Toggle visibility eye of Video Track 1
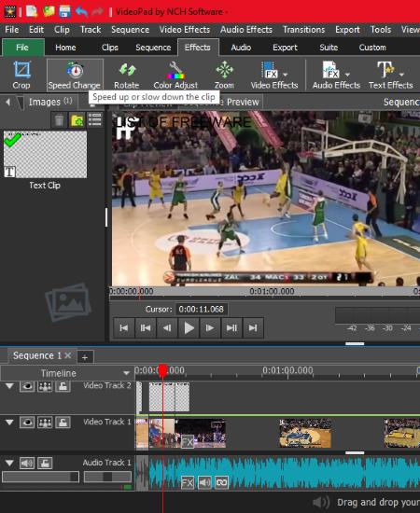This screenshot has height=513, width=420. (27, 423)
